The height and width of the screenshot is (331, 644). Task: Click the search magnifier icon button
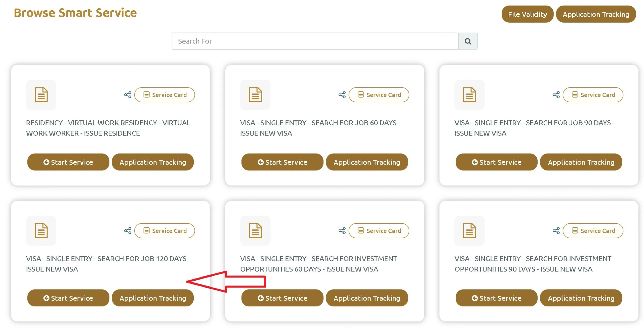tap(467, 41)
